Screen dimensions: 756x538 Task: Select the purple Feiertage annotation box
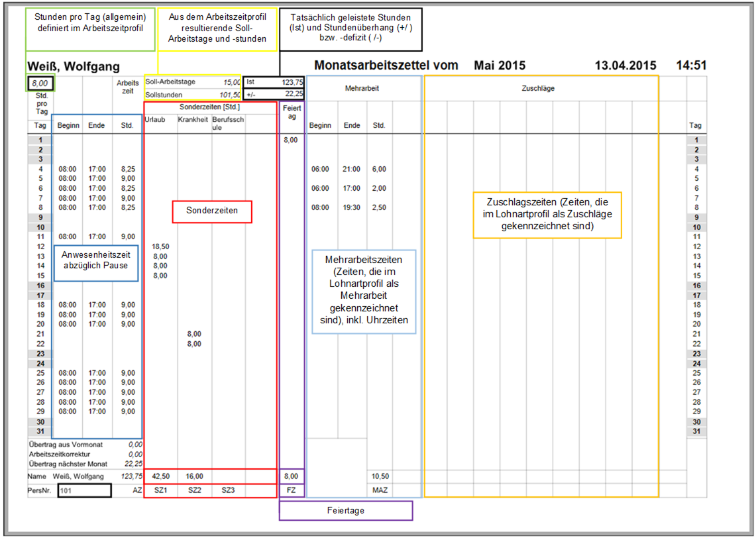pos(345,511)
